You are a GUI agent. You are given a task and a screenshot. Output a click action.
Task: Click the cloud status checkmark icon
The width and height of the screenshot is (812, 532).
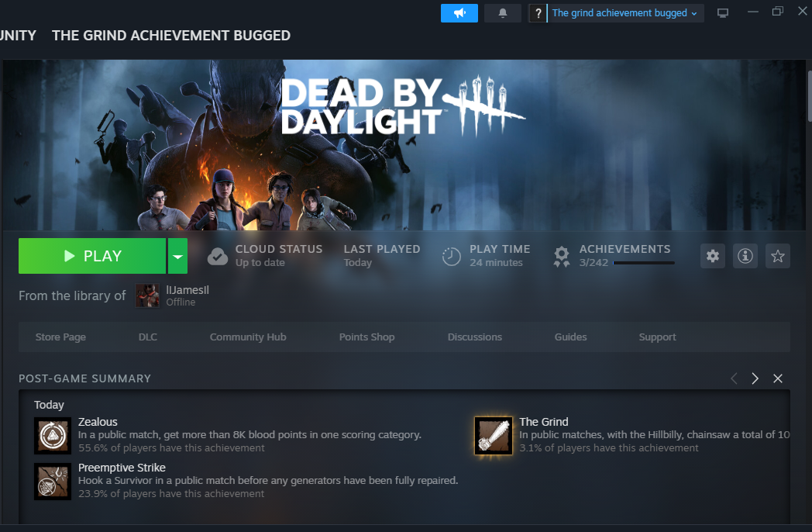[x=218, y=256]
